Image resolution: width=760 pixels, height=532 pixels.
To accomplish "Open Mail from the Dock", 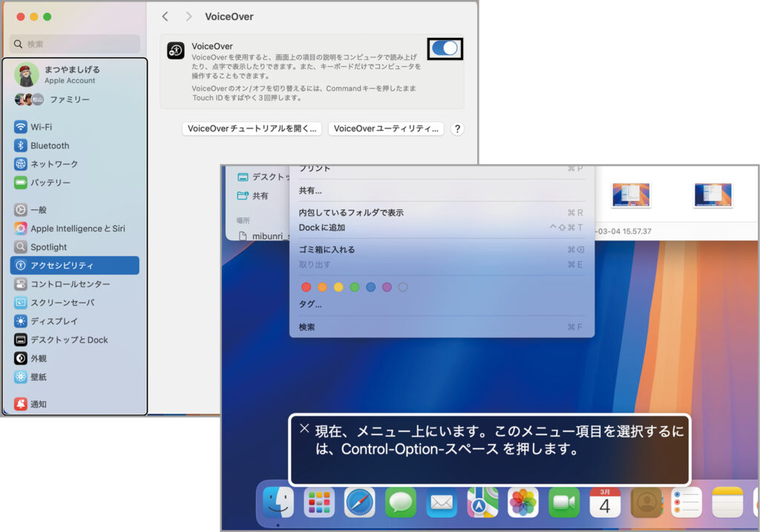I will (442, 502).
